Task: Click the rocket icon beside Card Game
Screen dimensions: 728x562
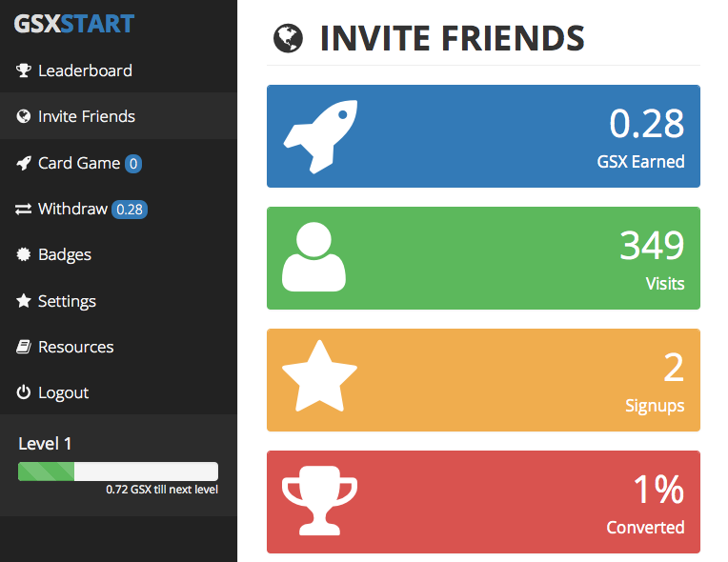Action: click(23, 163)
